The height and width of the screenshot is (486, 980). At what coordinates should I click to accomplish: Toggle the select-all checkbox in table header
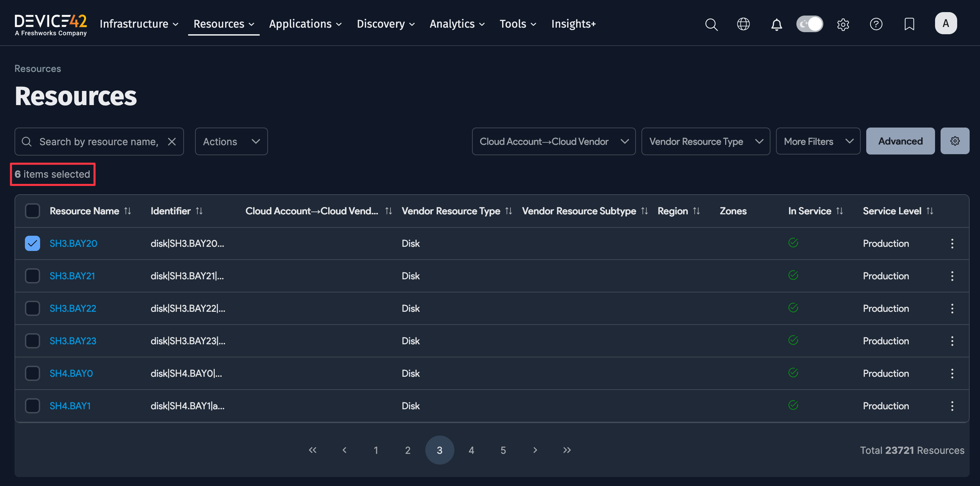coord(33,211)
